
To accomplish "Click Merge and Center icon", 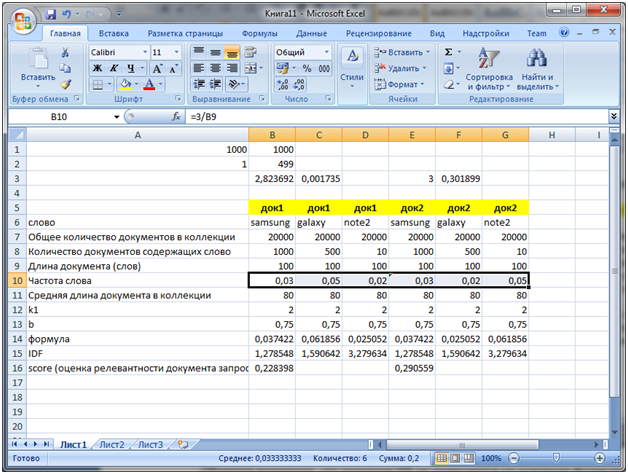I will 251,68.
